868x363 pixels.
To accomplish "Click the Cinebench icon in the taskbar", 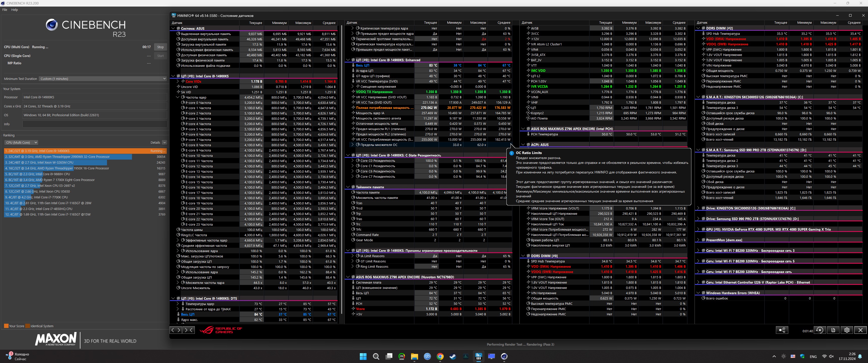I will point(504,356).
